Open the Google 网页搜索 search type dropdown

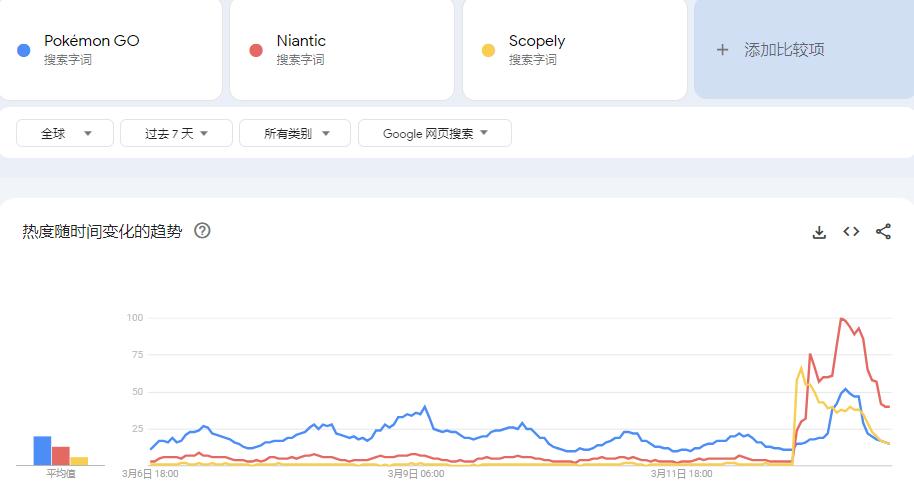[x=435, y=133]
